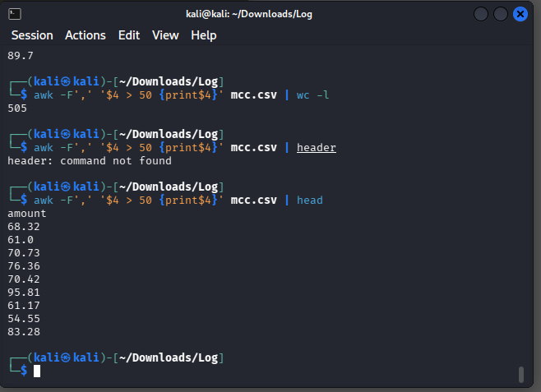The image size is (541, 392).
Task: Click the window title kali@kali: ~/Downloads/Log
Action: coord(249,14)
